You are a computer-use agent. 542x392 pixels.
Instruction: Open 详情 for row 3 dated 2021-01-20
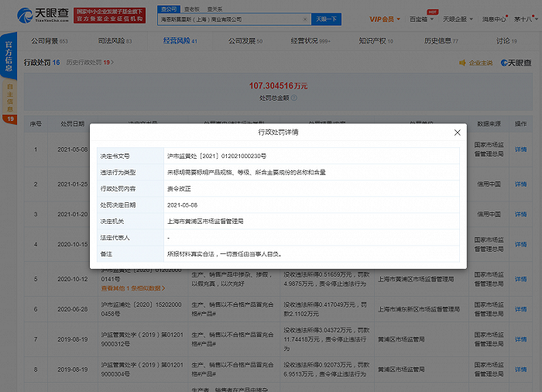pos(520,214)
